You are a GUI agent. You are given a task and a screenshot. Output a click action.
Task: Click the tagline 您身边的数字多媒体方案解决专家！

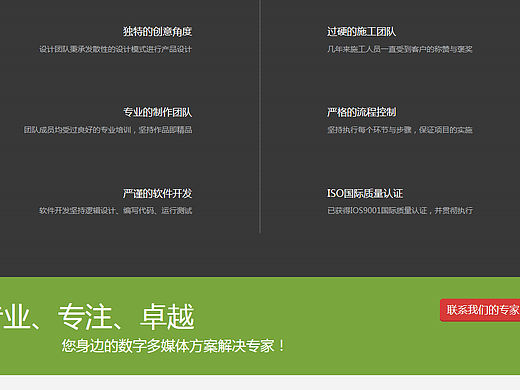click(x=173, y=346)
